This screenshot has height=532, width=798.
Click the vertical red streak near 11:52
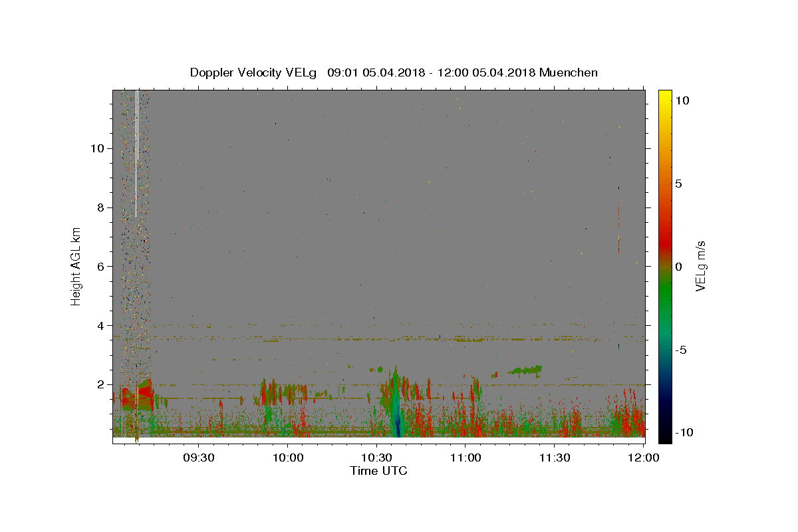[x=618, y=229]
